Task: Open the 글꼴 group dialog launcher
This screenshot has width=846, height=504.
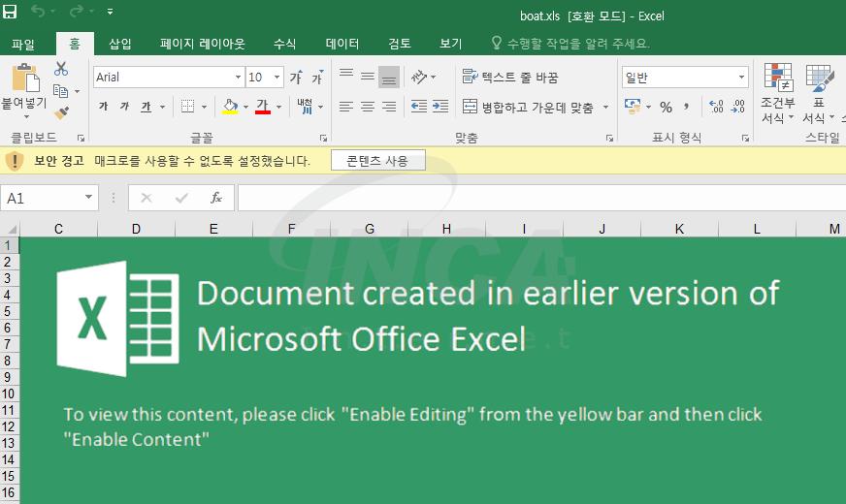Action: [323, 139]
